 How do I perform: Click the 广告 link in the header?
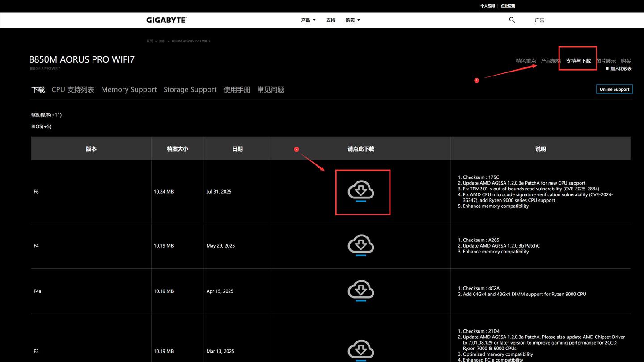point(540,20)
